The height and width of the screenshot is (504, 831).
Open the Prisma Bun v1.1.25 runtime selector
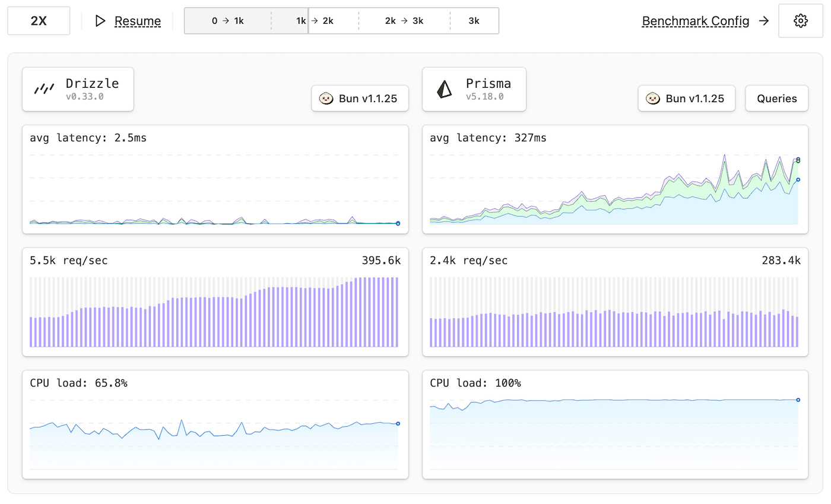click(687, 99)
